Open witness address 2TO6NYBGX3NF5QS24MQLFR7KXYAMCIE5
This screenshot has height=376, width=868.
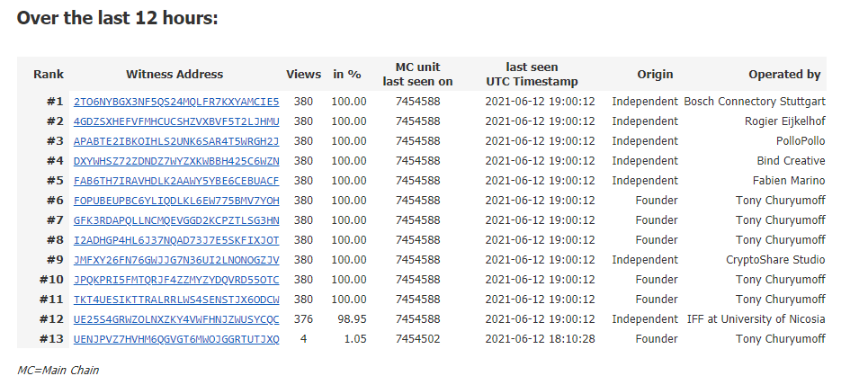coord(176,102)
